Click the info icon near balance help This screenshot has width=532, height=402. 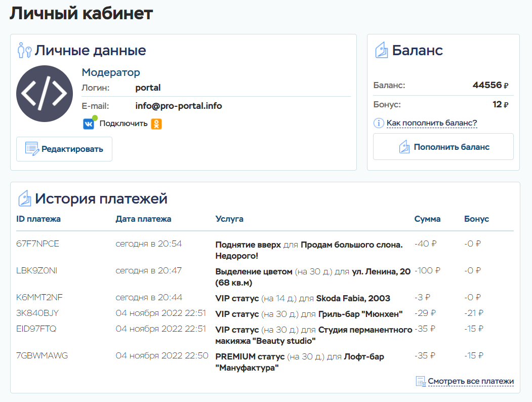tap(379, 123)
